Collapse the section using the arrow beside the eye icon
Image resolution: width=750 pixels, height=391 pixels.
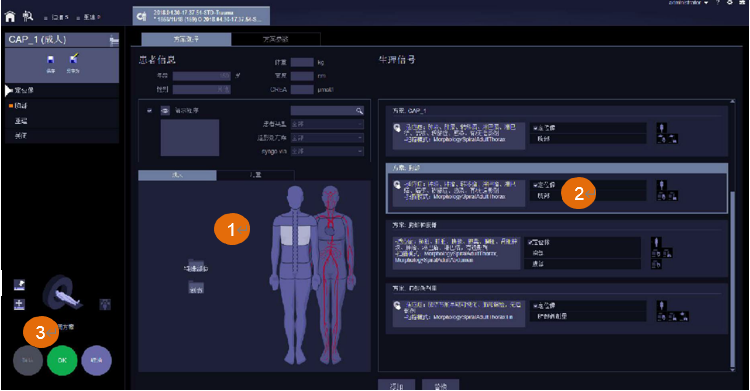pyautogui.click(x=149, y=111)
